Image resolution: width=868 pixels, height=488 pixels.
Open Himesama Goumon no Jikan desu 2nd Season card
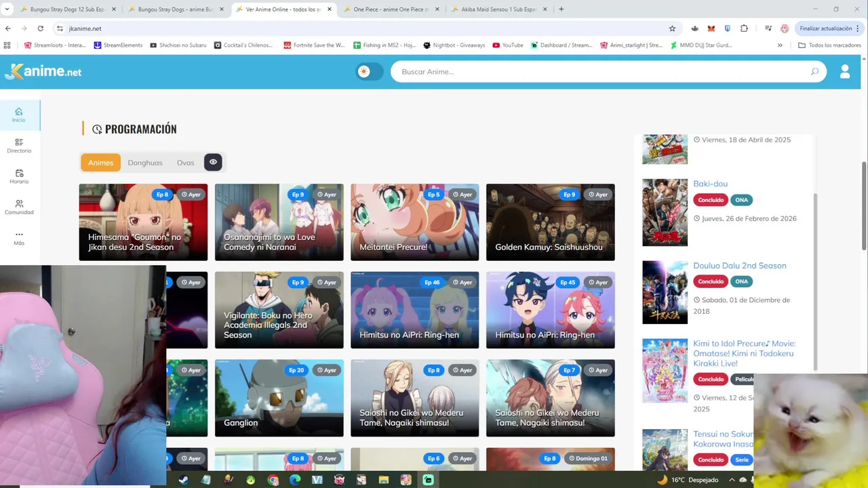pyautogui.click(x=143, y=222)
